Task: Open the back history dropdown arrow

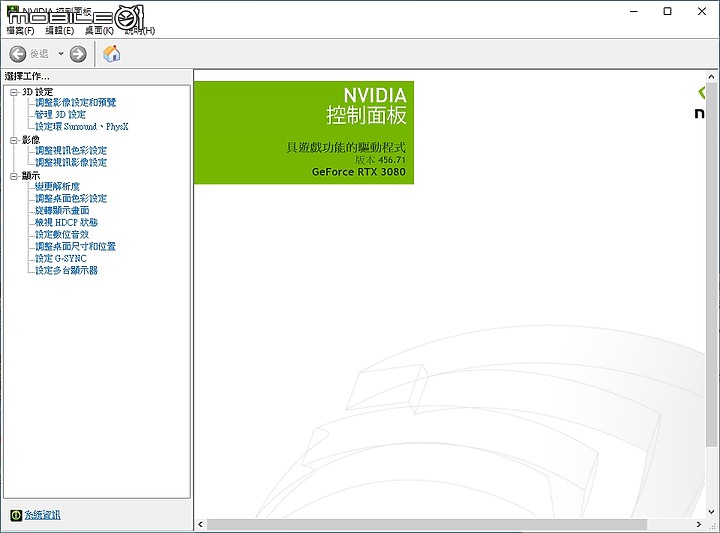Action: 61,54
